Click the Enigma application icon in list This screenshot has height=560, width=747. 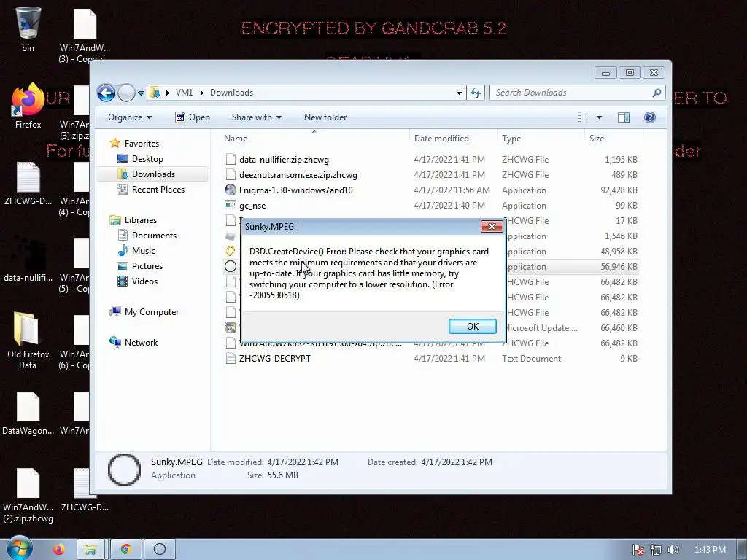point(230,190)
